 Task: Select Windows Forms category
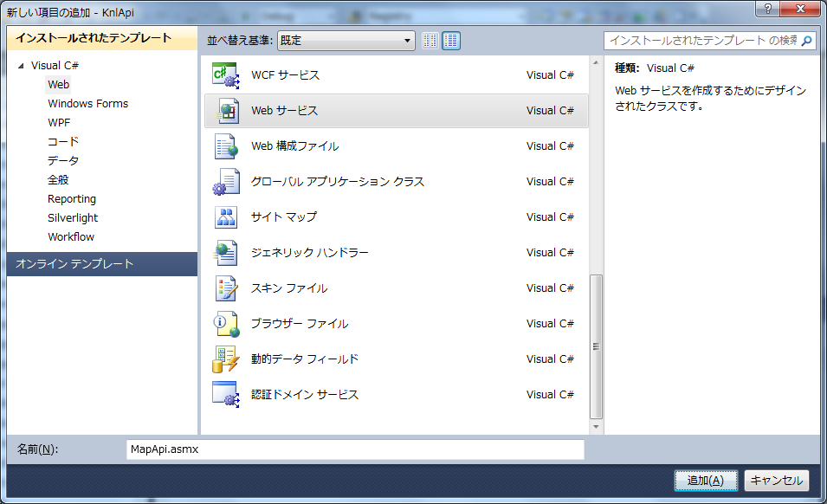[x=87, y=104]
